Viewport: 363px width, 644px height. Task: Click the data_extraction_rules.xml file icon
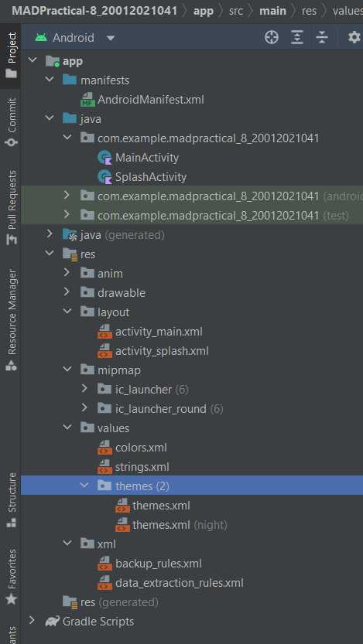click(x=104, y=583)
